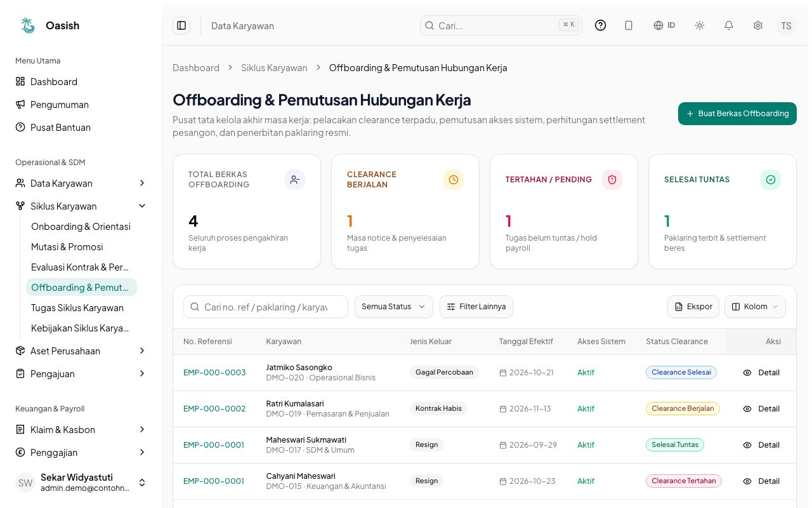The image size is (812, 508).
Task: Click the Kontrak Habis exit type tag
Action: (x=438, y=409)
